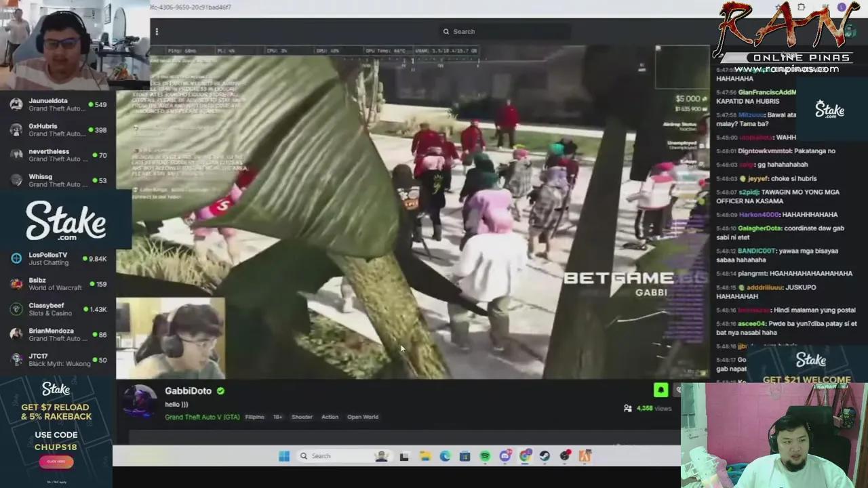
Task: Click the green notification bell button
Action: [x=660, y=390]
